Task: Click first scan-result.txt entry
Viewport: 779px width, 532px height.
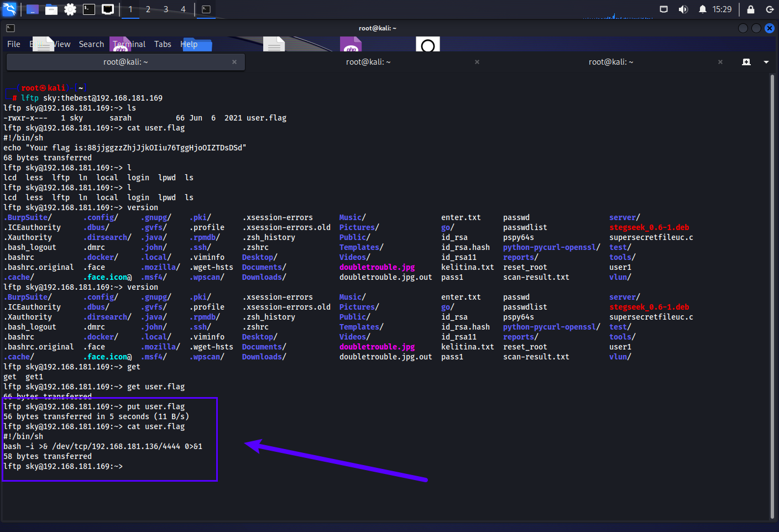Action: click(x=536, y=277)
